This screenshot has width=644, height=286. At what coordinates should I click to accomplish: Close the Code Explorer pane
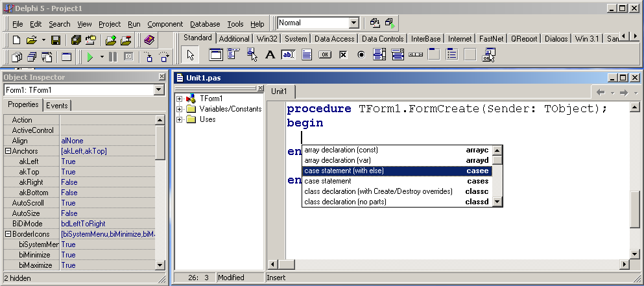[260, 88]
